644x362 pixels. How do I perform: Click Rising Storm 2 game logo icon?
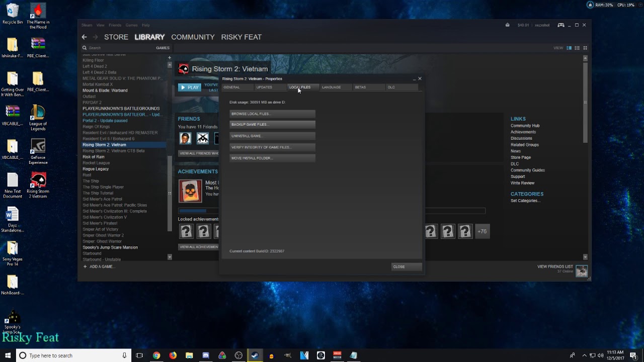click(x=184, y=69)
